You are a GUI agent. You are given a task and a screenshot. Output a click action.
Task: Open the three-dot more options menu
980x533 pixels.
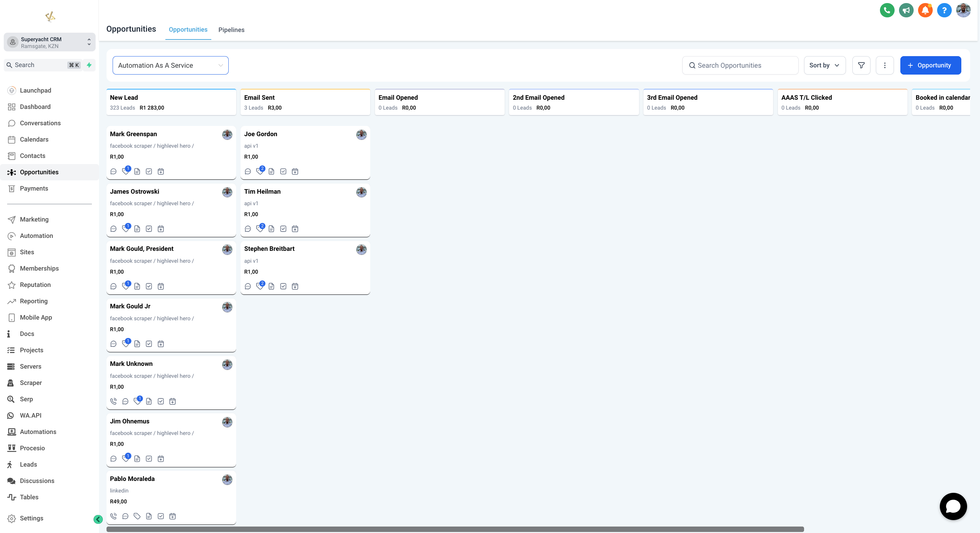coord(884,65)
